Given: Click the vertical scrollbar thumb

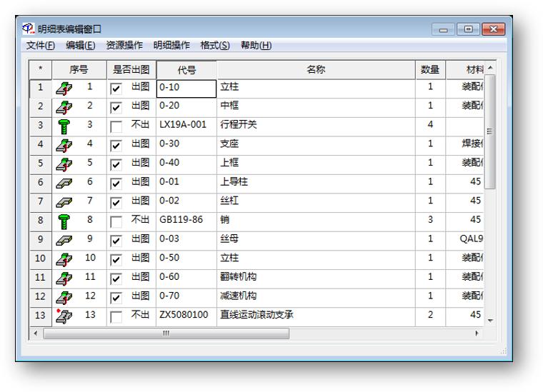Looking at the screenshot, I should 490,131.
